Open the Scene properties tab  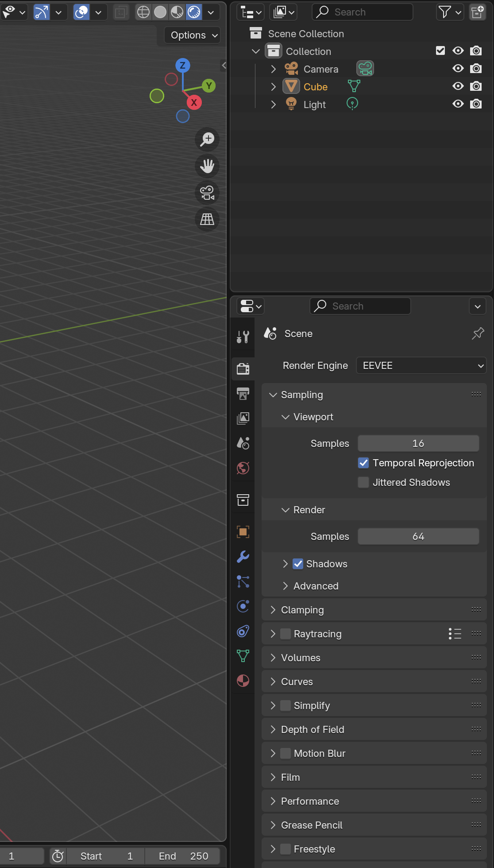pyautogui.click(x=243, y=443)
